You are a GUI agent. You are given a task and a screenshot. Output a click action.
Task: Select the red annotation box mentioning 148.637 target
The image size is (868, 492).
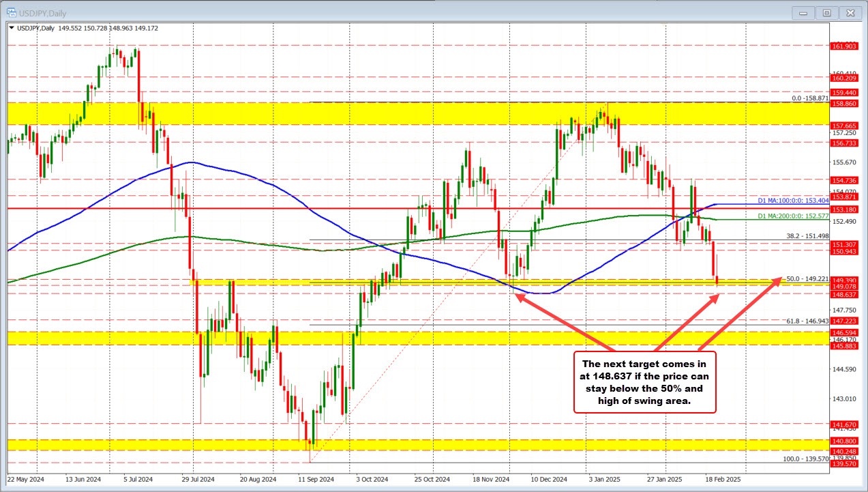tap(645, 382)
